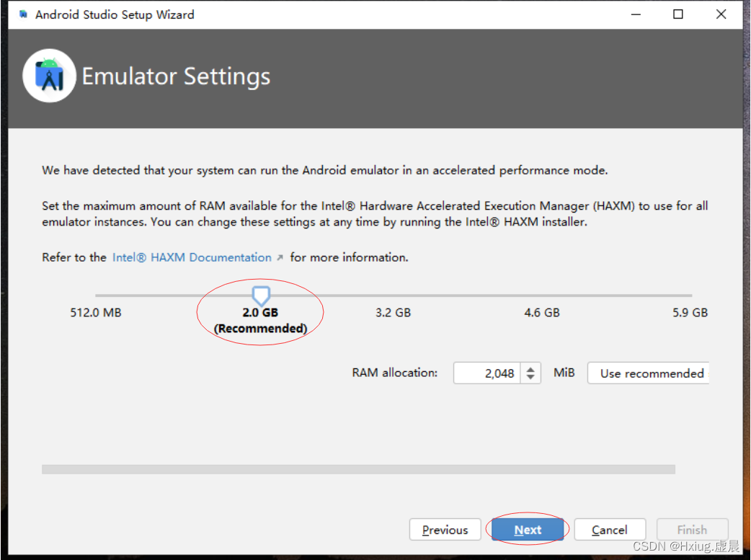Click the wizard title bar app icon

pyautogui.click(x=22, y=13)
